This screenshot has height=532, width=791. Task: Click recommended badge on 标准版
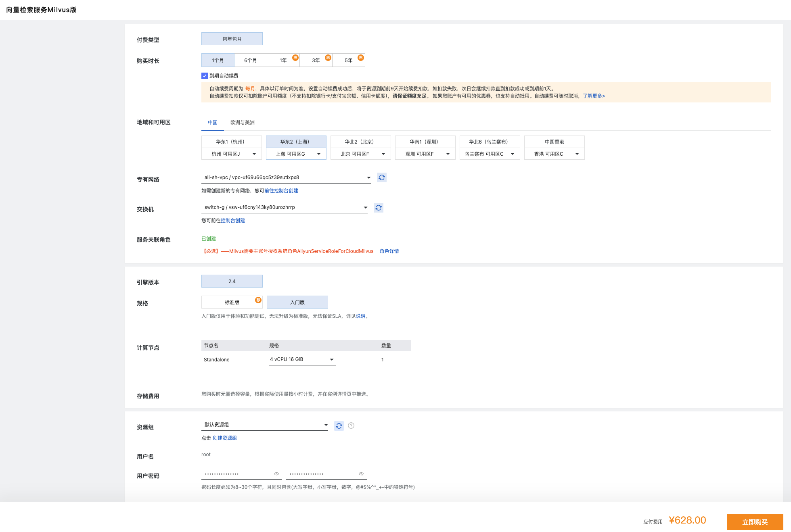coord(258,300)
